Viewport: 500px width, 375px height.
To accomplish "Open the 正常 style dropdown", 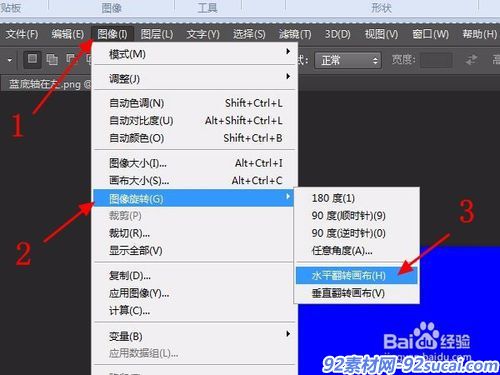I will 348,60.
